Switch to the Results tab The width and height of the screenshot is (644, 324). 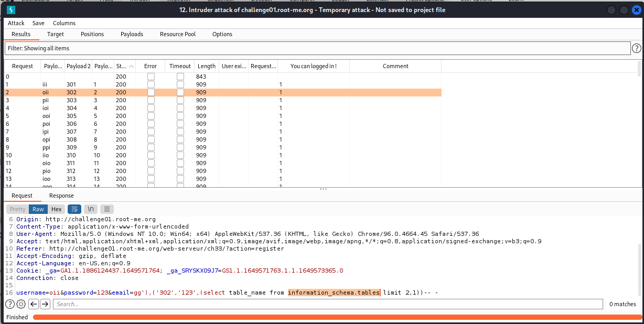21,34
